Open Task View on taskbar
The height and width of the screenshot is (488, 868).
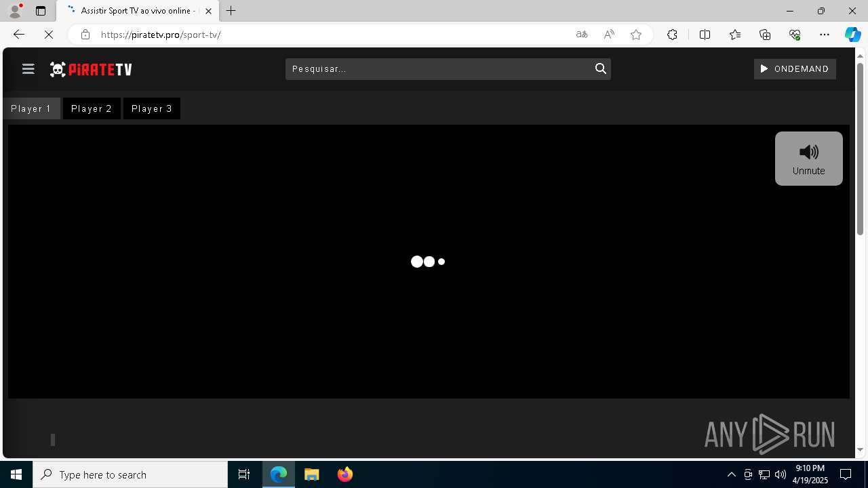[244, 474]
